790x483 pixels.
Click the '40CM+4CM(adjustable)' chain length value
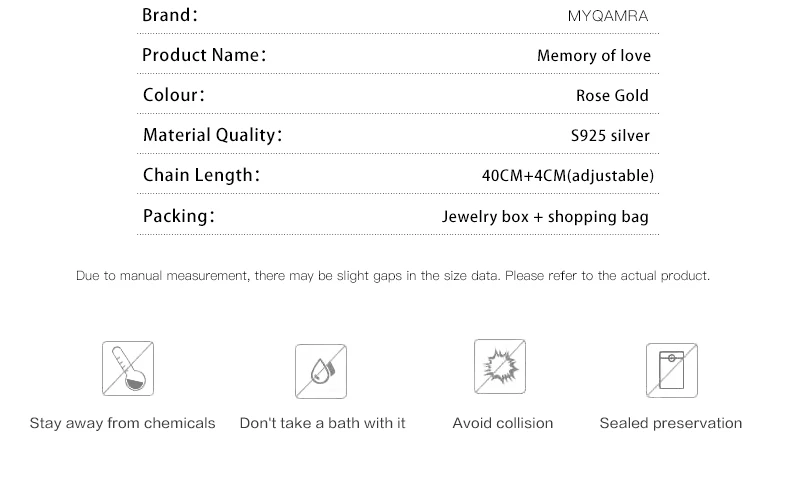[x=568, y=175]
